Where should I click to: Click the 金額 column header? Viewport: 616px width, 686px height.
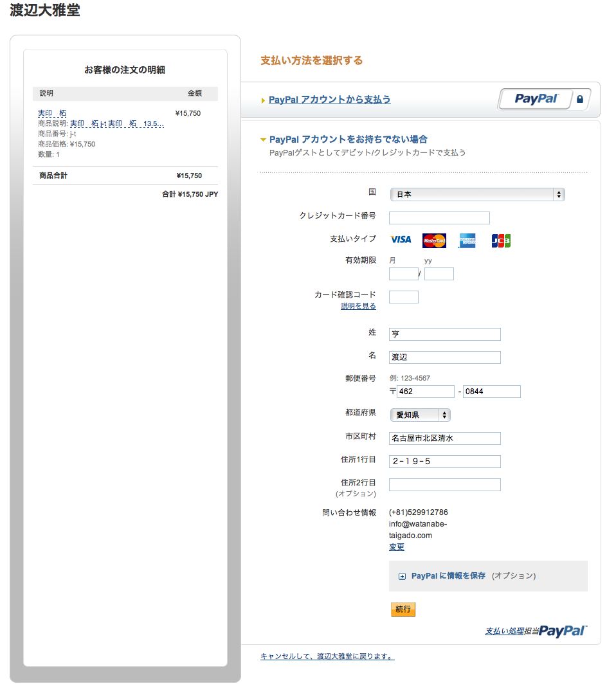click(x=195, y=93)
